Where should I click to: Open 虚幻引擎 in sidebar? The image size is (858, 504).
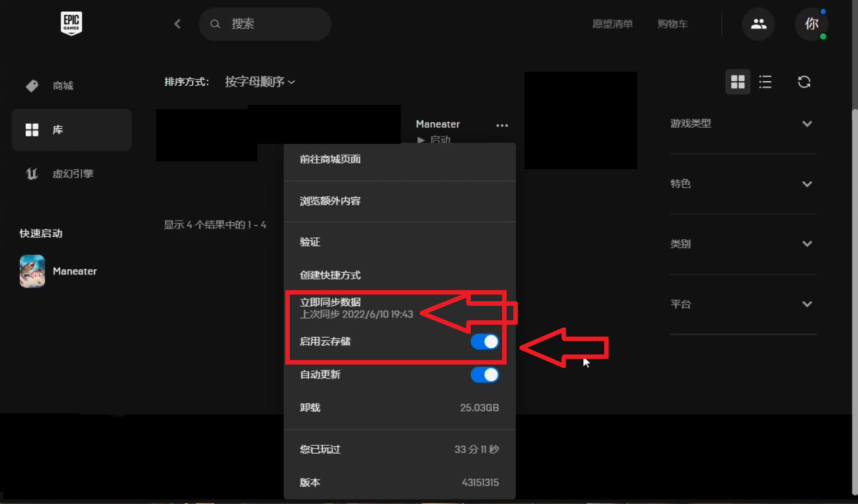[x=72, y=174]
